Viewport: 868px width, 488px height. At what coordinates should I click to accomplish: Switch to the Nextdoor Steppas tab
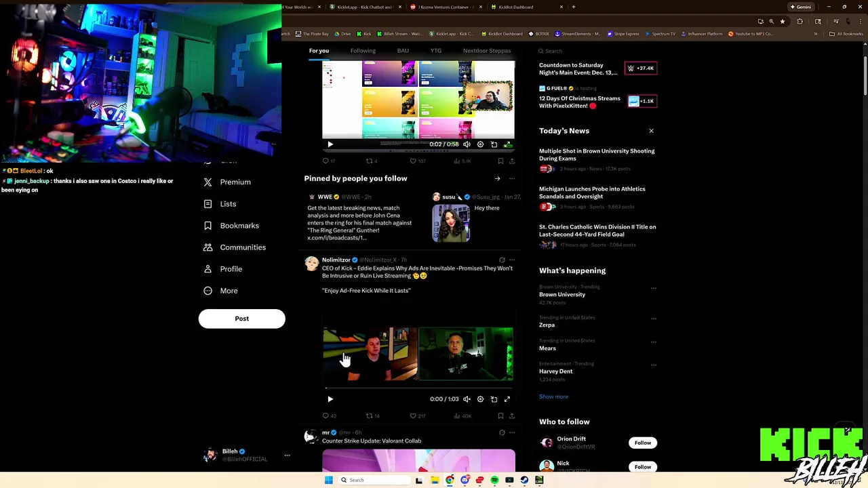point(487,51)
